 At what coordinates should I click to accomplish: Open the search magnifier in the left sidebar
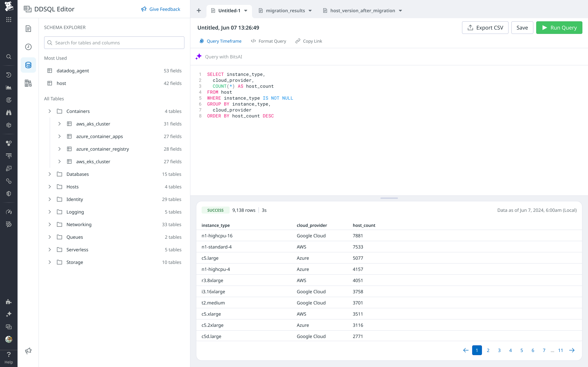coord(9,57)
